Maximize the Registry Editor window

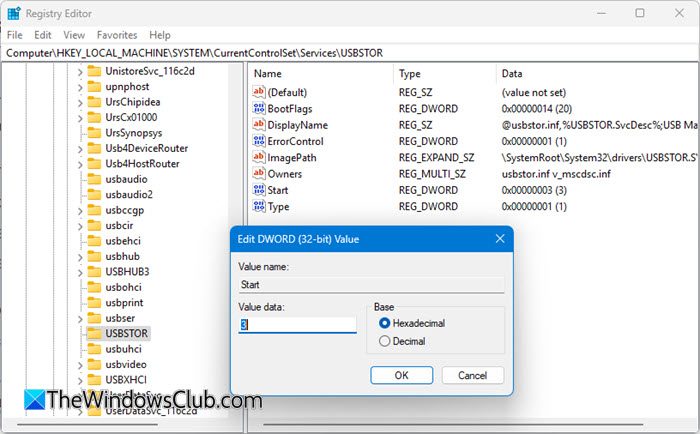click(x=640, y=13)
